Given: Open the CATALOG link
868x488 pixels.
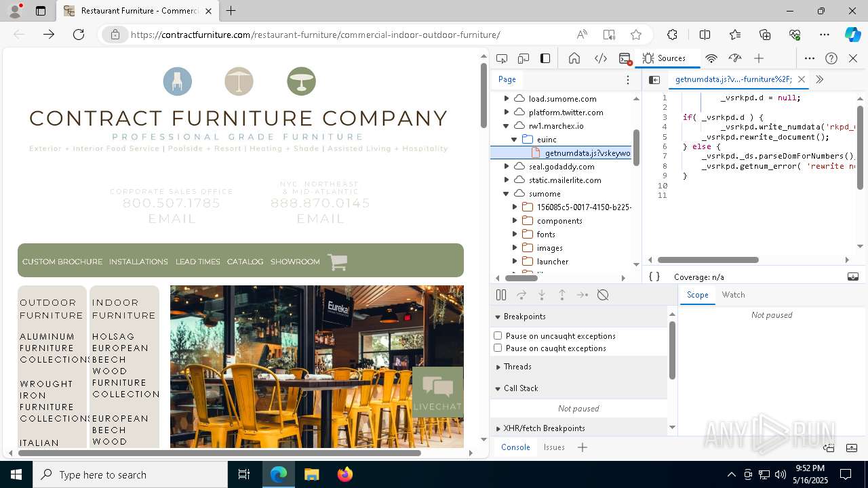Looking at the screenshot, I should click(x=245, y=262).
